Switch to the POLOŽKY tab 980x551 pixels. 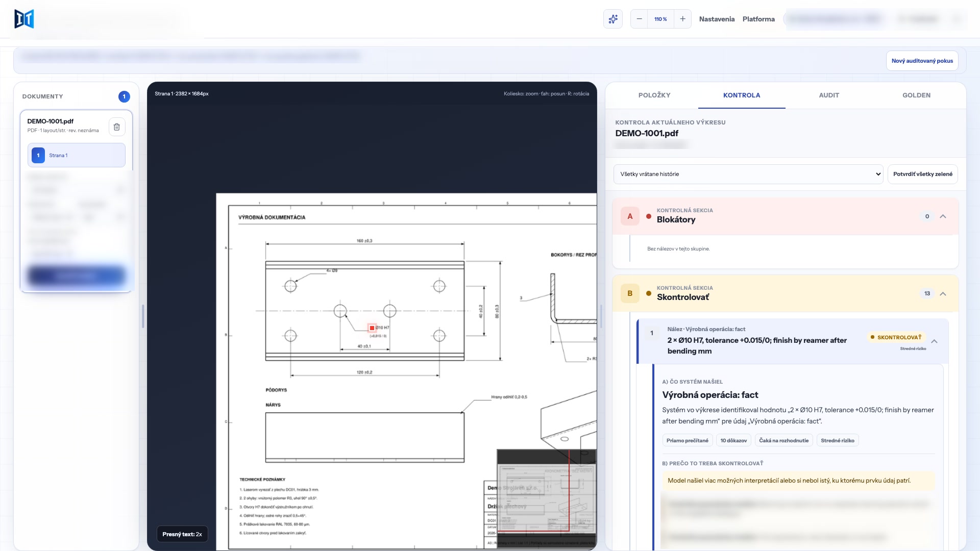pos(654,95)
